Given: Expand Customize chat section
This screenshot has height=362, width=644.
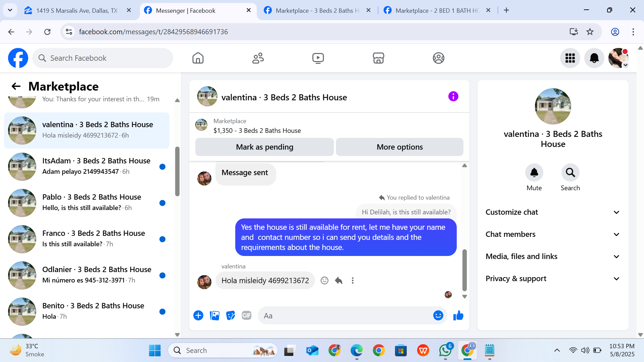Looking at the screenshot, I should click(553, 212).
